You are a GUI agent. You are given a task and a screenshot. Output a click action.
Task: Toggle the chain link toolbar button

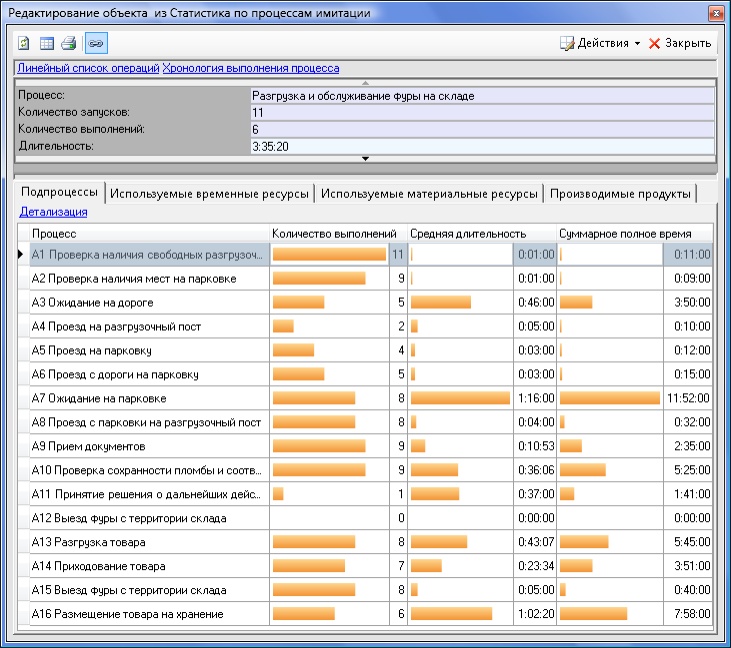95,43
